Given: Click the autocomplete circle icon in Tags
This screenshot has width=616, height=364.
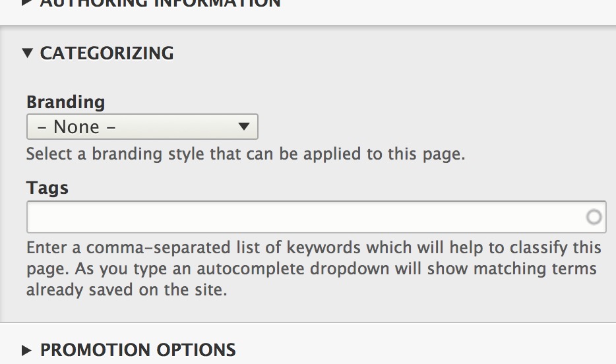Looking at the screenshot, I should coord(594,217).
